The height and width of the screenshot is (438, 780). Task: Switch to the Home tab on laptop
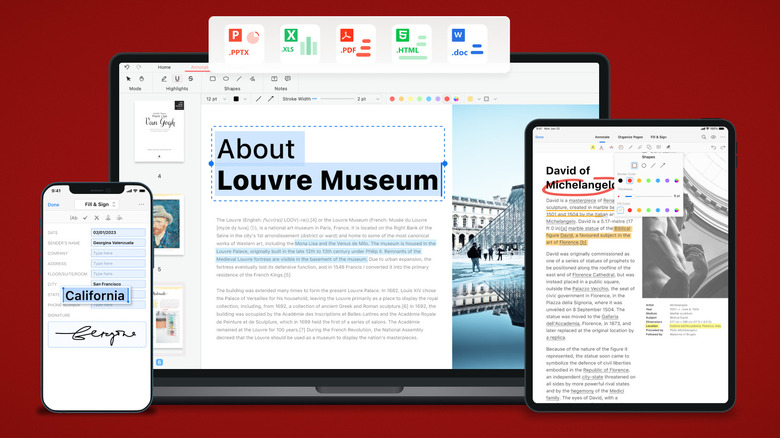tap(164, 67)
